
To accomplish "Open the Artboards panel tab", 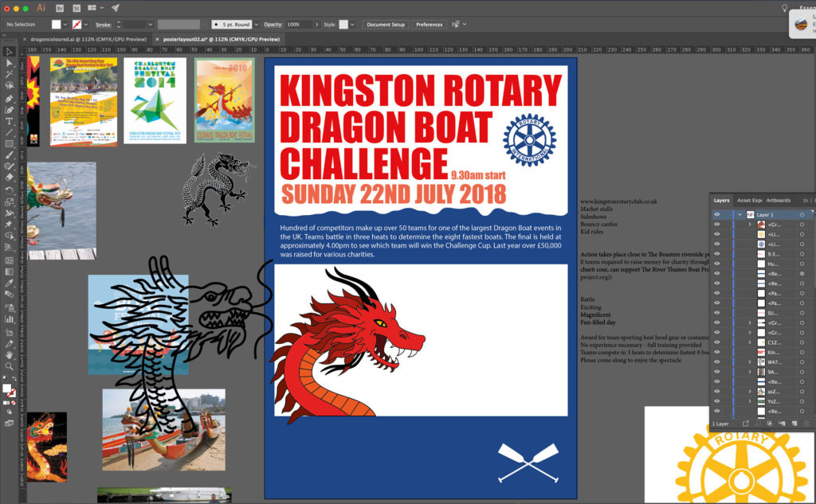I will pyautogui.click(x=778, y=201).
